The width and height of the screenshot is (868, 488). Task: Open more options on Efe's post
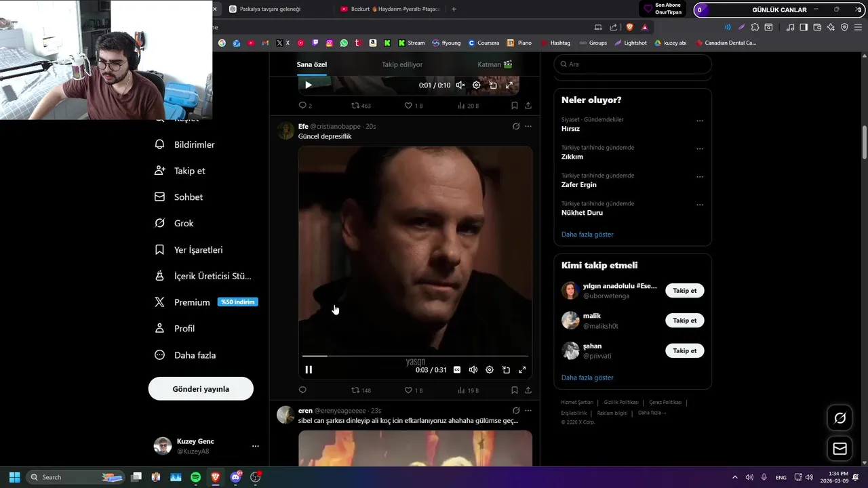[528, 126]
